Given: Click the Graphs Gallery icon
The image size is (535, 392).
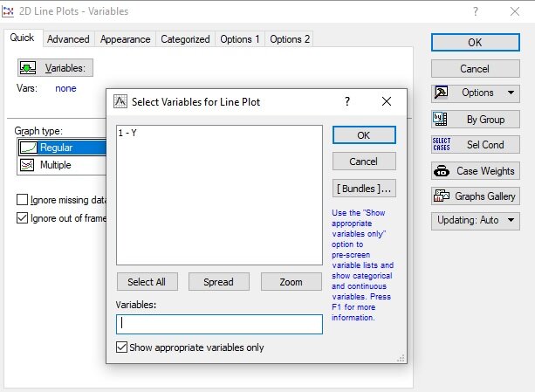Looking at the screenshot, I should (442, 196).
